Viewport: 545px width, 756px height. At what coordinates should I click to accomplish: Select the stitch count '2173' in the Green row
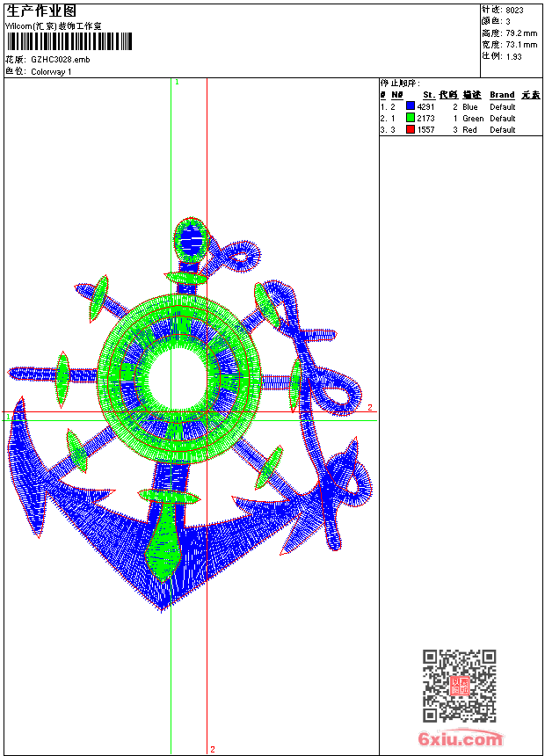click(x=425, y=119)
